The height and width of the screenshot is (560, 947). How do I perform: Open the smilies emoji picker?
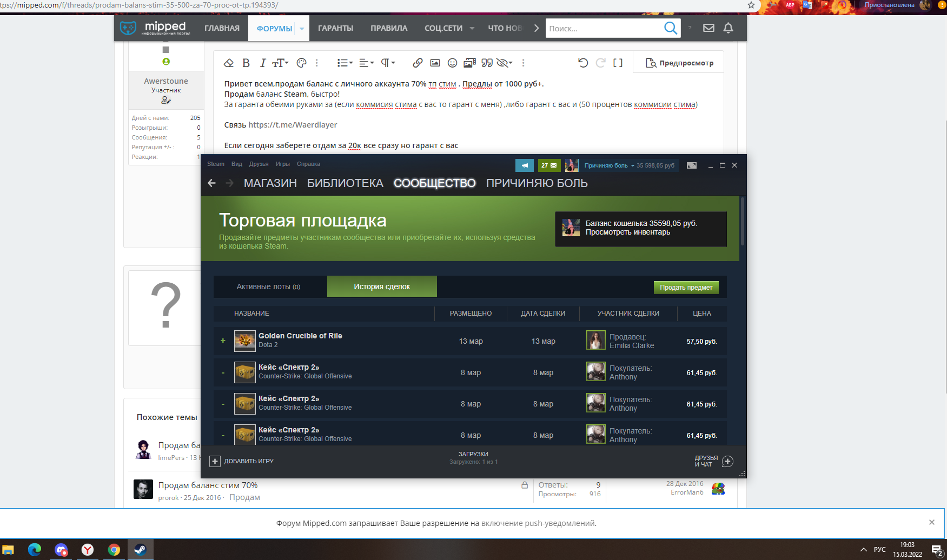[453, 63]
